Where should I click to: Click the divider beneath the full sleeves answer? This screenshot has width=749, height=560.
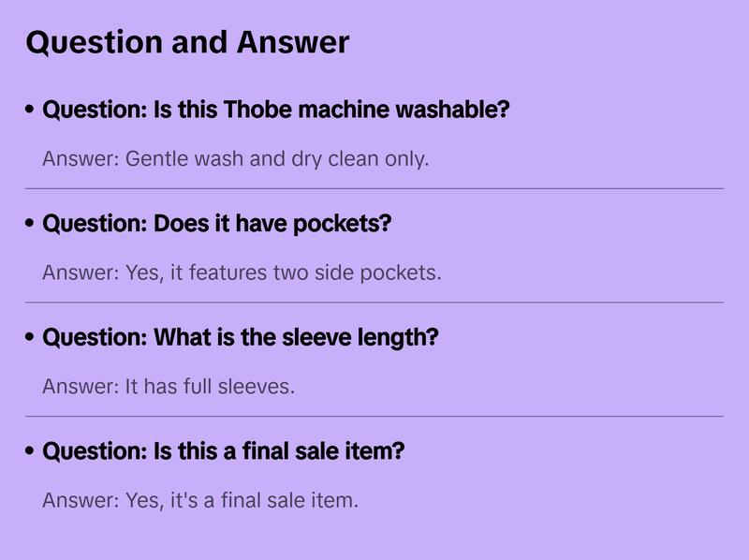pyautogui.click(x=374, y=416)
